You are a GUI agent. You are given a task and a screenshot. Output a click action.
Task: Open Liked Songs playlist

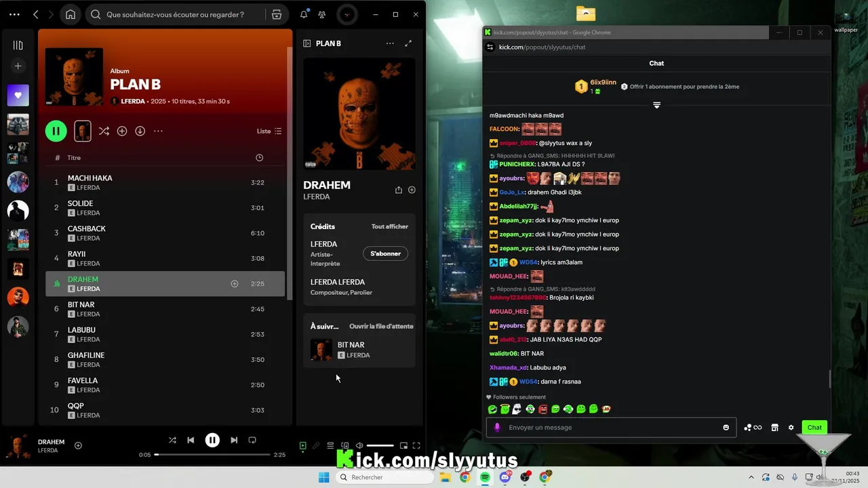click(x=18, y=96)
